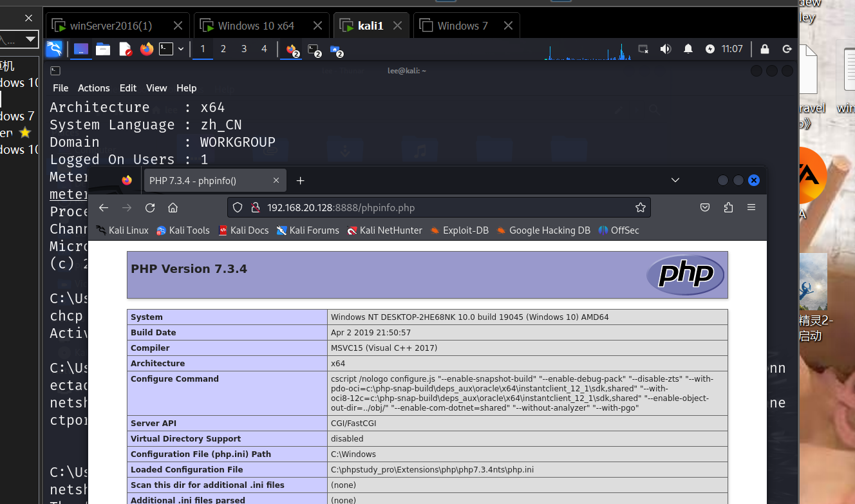Screen dimensions: 855x504
Task: Launch Firefox from the Kali panel
Action: point(147,49)
